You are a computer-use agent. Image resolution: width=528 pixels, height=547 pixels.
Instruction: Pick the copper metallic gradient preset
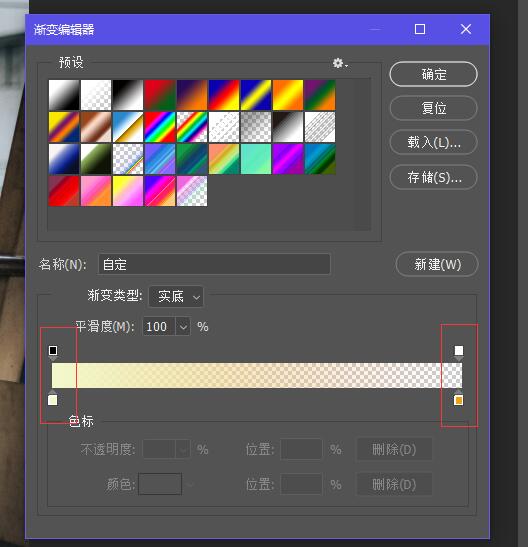[x=96, y=127]
